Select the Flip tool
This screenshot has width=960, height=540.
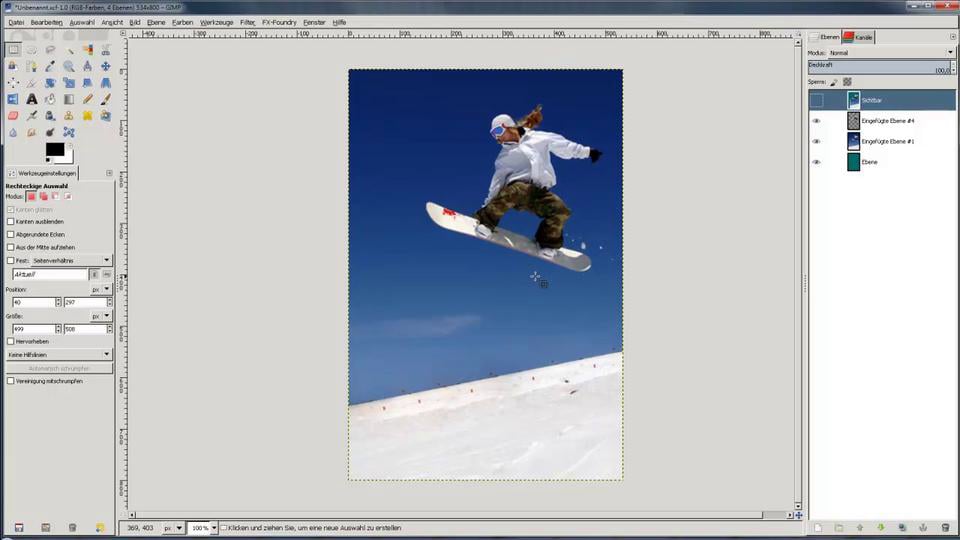pos(13,99)
